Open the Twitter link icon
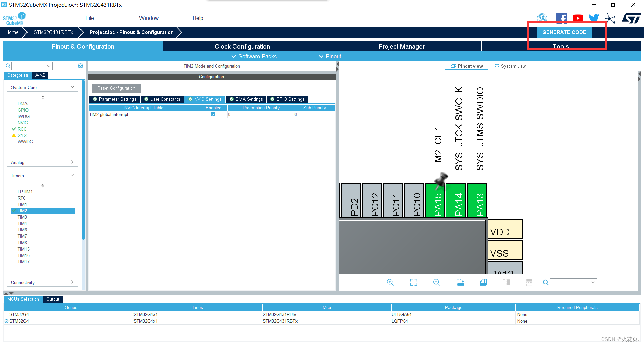644x345 pixels. [x=594, y=18]
